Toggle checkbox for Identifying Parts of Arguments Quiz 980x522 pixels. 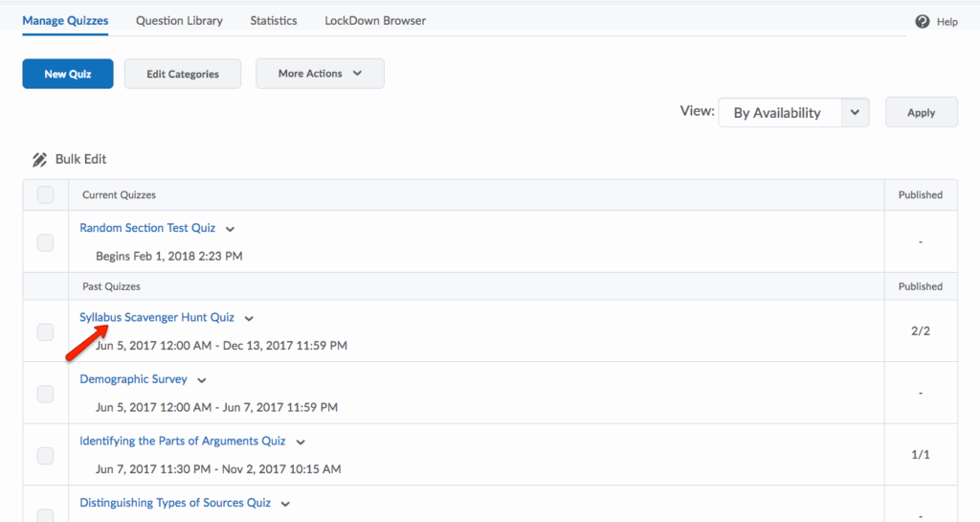(x=45, y=456)
